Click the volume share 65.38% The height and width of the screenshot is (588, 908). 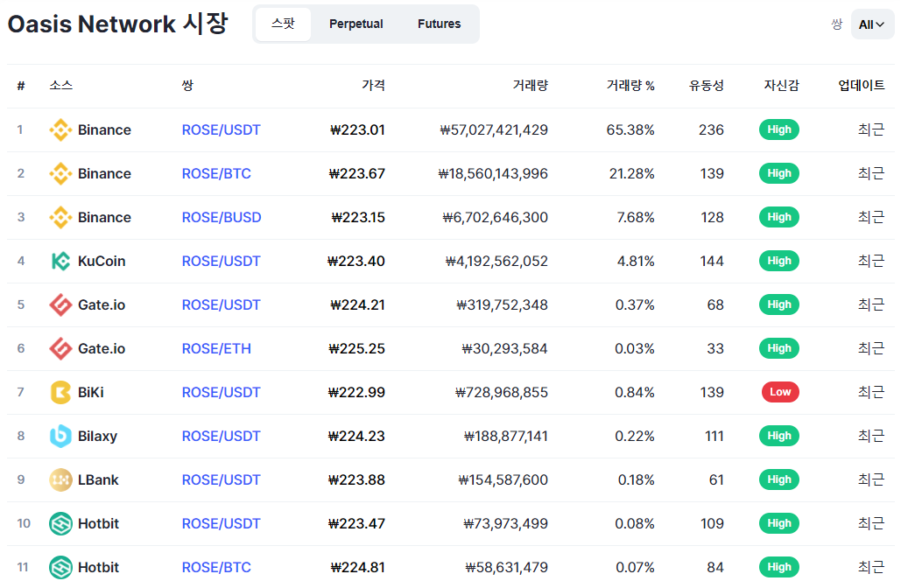[630, 129]
